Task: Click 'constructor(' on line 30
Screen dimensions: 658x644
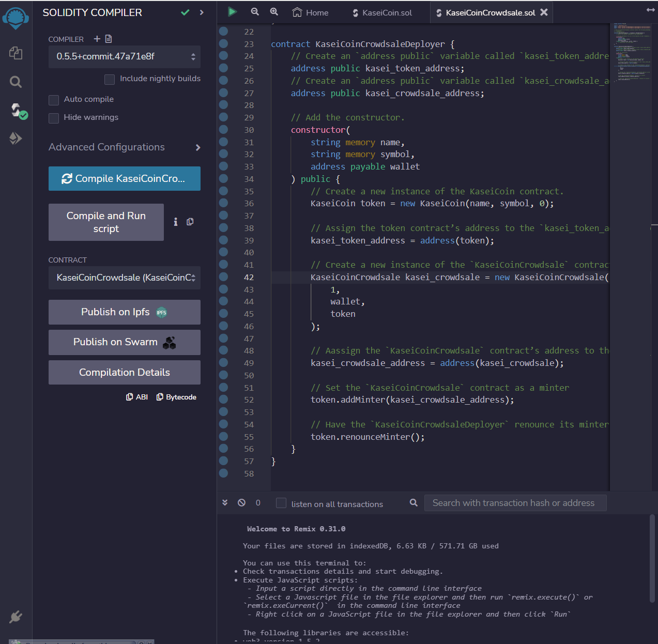Action: click(320, 130)
